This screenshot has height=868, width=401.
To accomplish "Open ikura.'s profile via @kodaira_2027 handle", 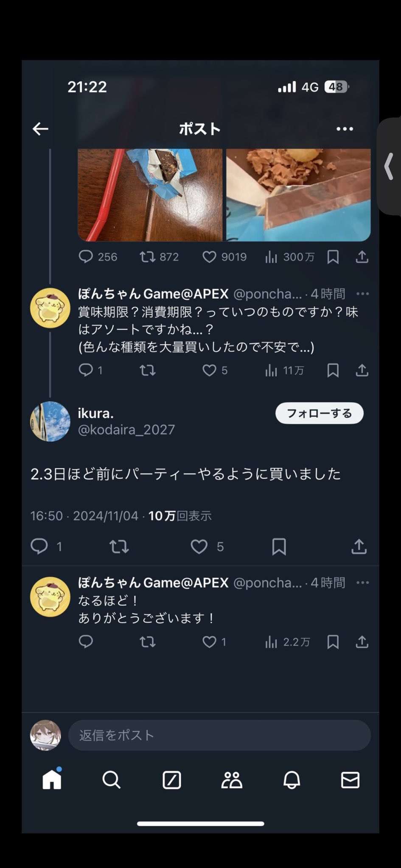I will pyautogui.click(x=126, y=430).
